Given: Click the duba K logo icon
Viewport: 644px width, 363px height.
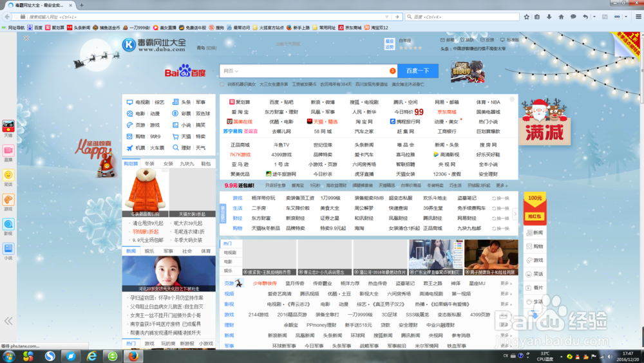Looking at the screenshot, I should (x=129, y=45).
